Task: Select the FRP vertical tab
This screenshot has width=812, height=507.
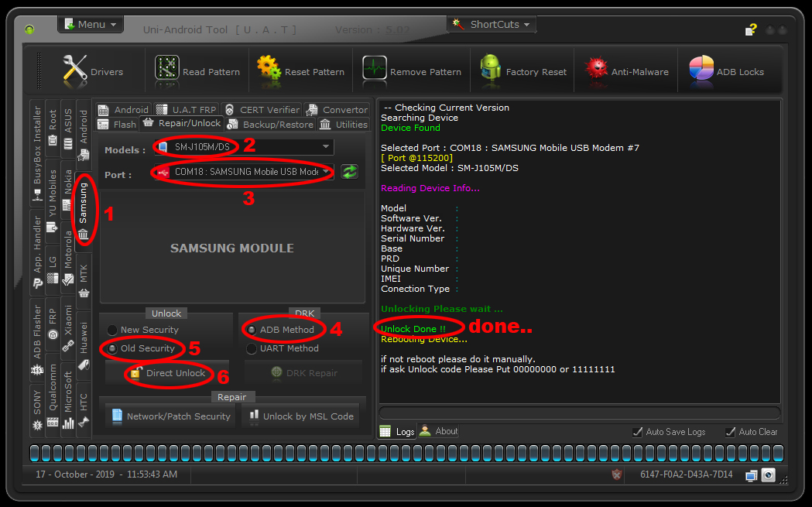Action: (x=53, y=324)
